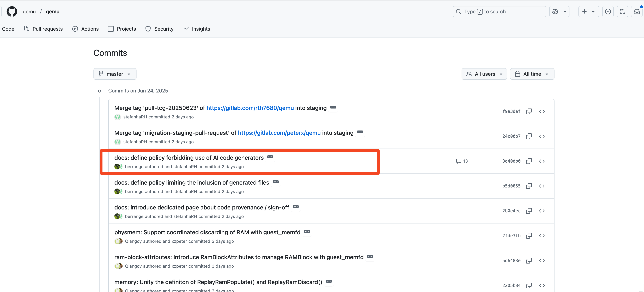Switch to the Actions tab

[86, 29]
